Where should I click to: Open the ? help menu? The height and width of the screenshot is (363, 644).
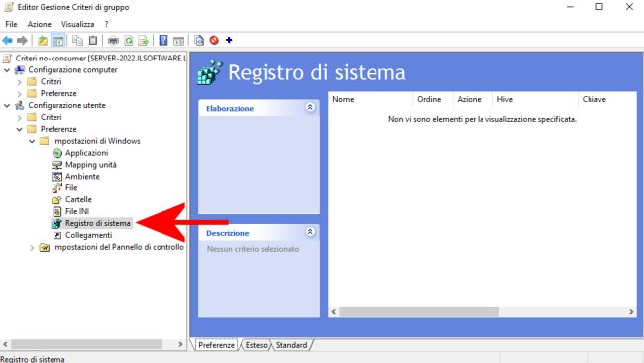(106, 24)
